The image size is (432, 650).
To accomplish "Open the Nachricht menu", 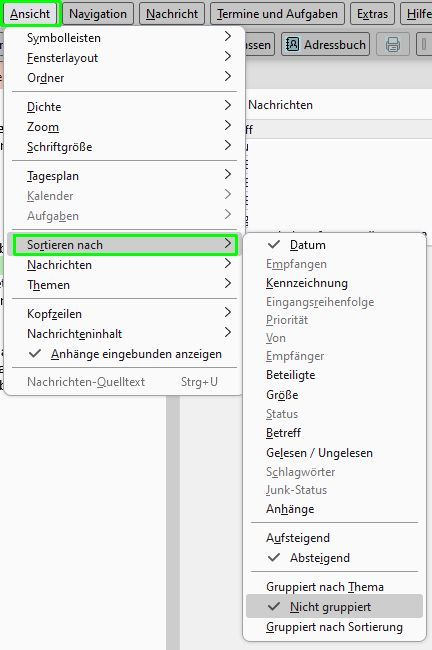I will [x=172, y=14].
